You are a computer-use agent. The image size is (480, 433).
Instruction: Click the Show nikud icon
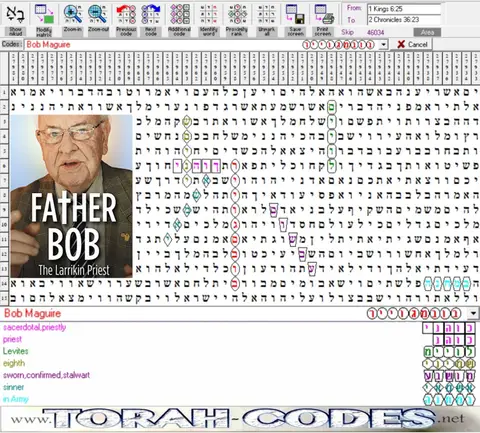pyautogui.click(x=15, y=14)
